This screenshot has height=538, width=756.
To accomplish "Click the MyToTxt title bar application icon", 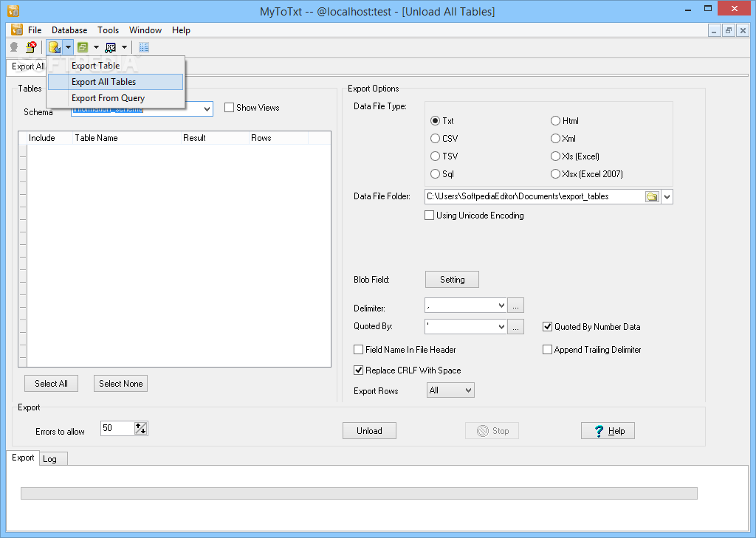I will tap(13, 10).
